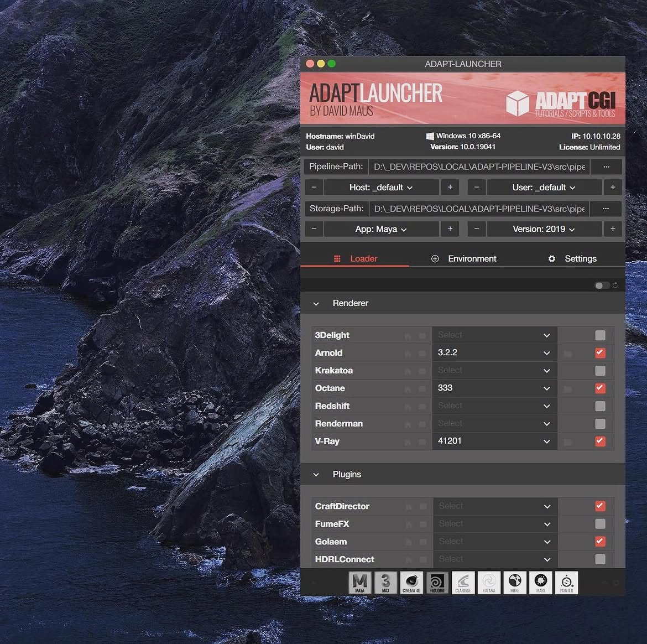Viewport: 647px width, 644px height.
Task: Open the CraftDirector version Select dropdown
Action: tap(495, 506)
